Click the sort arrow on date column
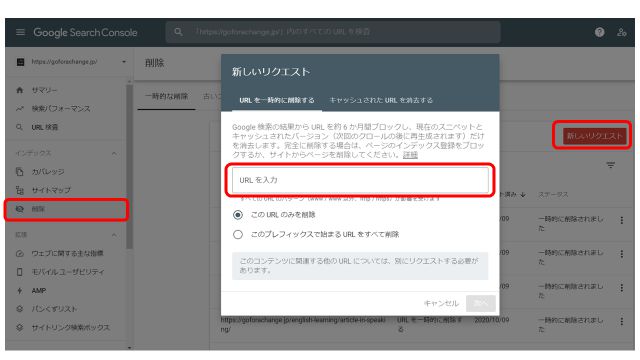 pos(523,195)
